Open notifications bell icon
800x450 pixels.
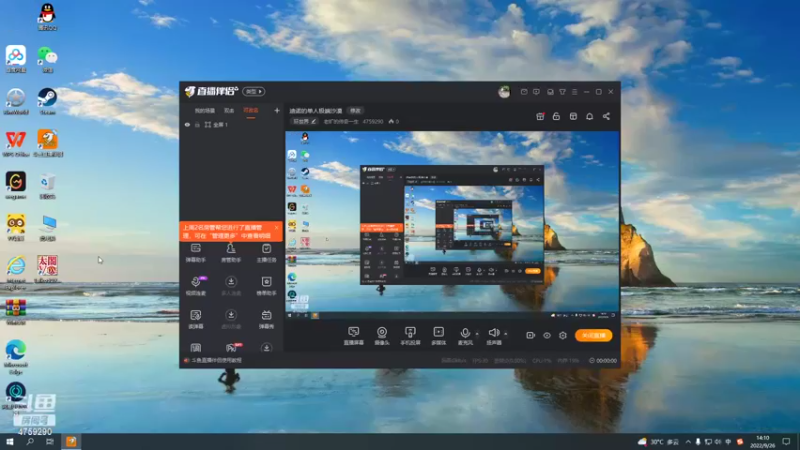point(589,116)
